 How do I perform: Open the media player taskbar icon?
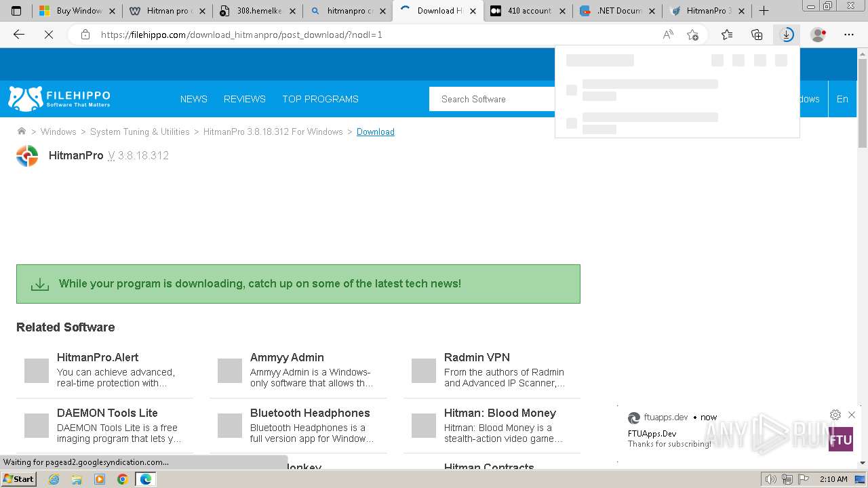click(100, 479)
